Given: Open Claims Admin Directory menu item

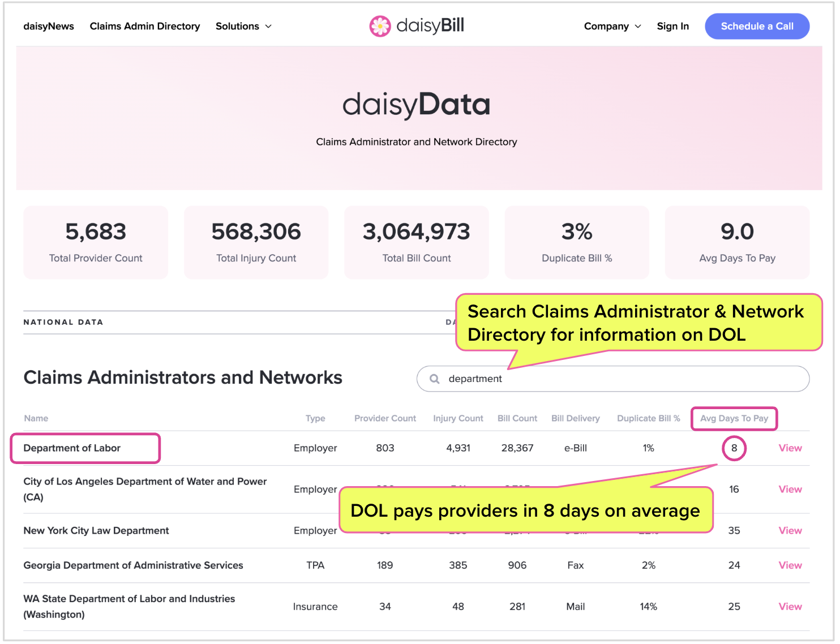Looking at the screenshot, I should pos(145,27).
